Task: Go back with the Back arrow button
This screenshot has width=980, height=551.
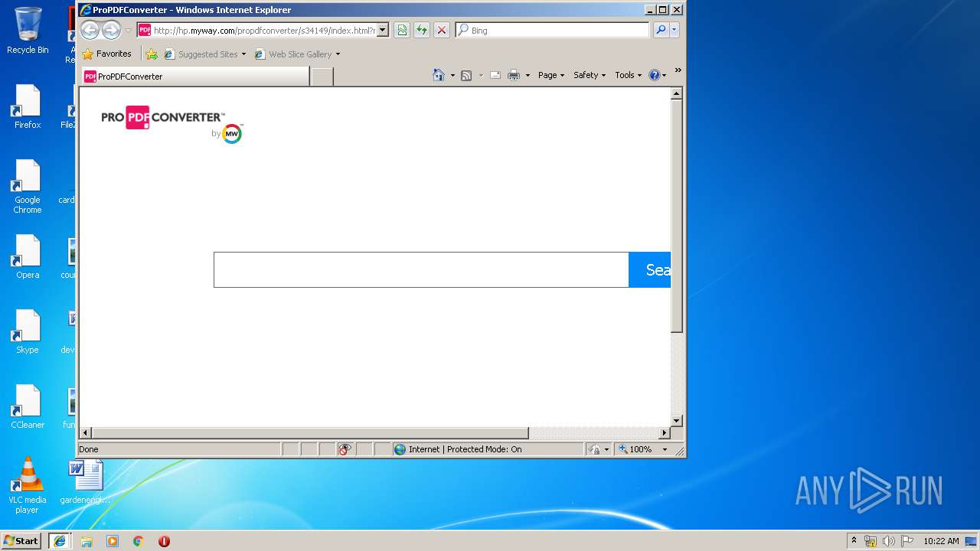Action: pos(90,30)
